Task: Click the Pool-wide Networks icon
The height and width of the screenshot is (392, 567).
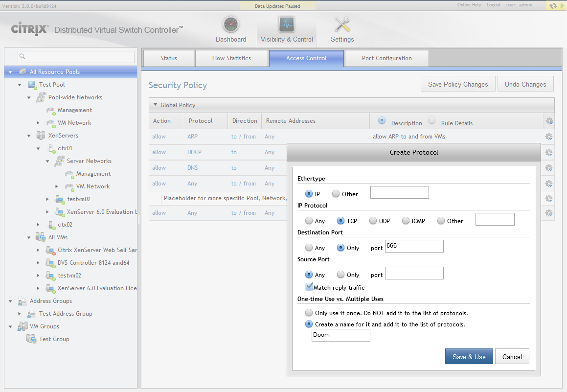Action: click(41, 98)
